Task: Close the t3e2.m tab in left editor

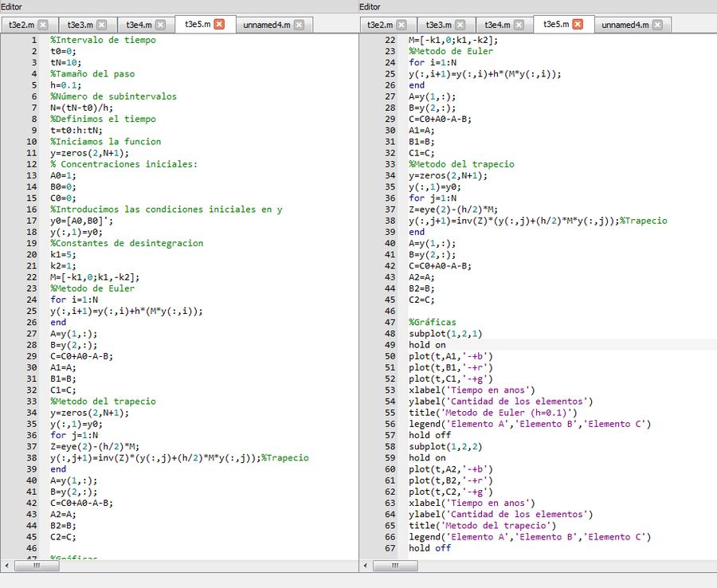Action: 43,25
